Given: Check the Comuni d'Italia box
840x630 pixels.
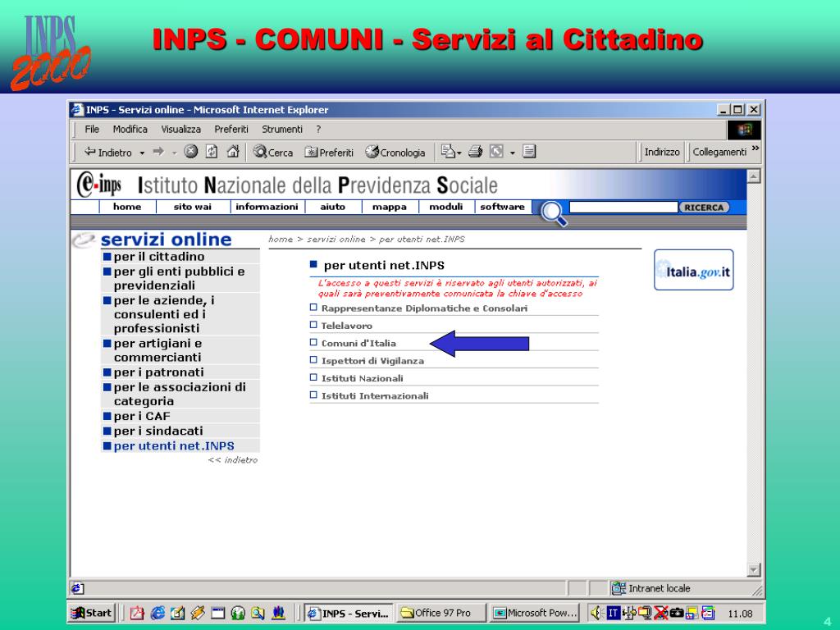Looking at the screenshot, I should tap(314, 342).
